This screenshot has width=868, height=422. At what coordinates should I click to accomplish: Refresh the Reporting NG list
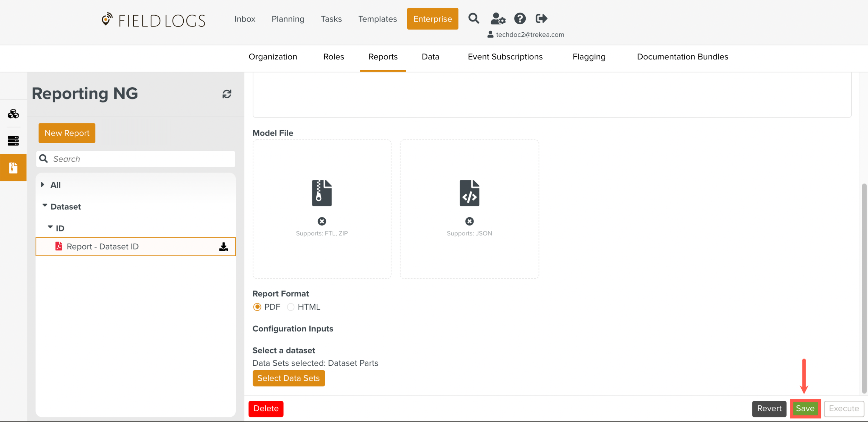pos(227,94)
